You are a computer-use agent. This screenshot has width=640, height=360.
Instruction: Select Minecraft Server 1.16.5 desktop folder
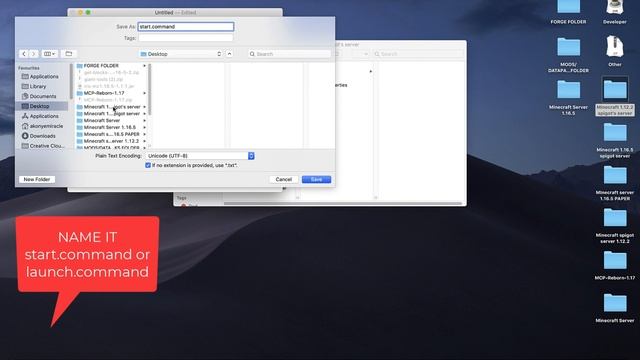coord(568,98)
